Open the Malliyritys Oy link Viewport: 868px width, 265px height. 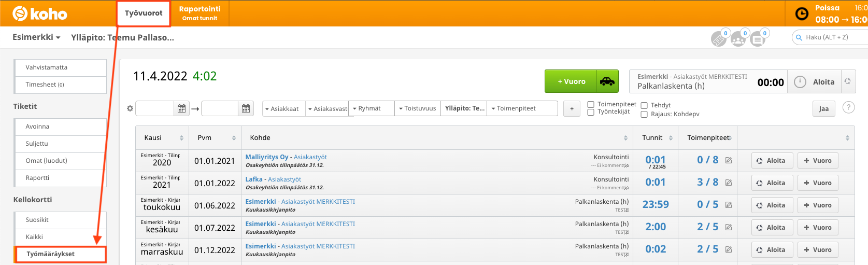[267, 157]
